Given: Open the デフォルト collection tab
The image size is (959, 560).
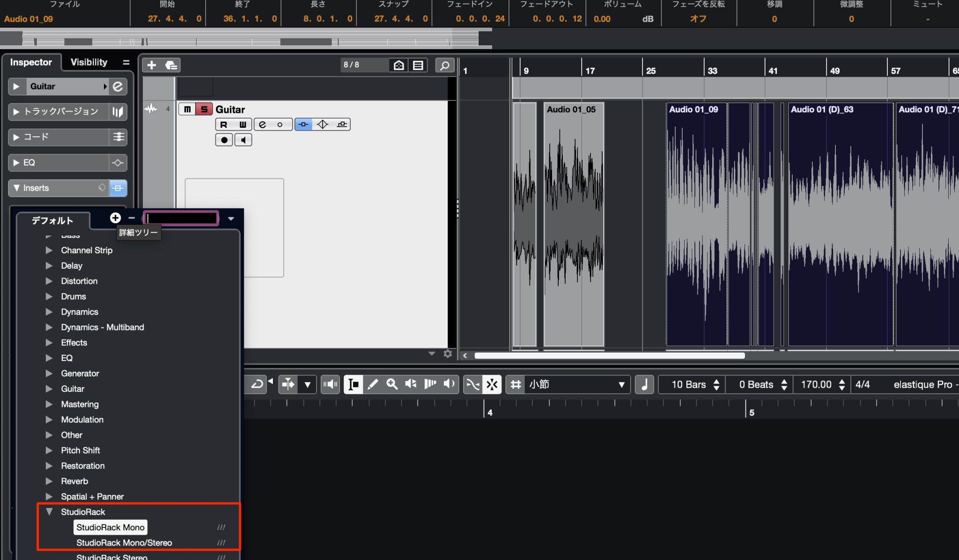Looking at the screenshot, I should click(52, 221).
